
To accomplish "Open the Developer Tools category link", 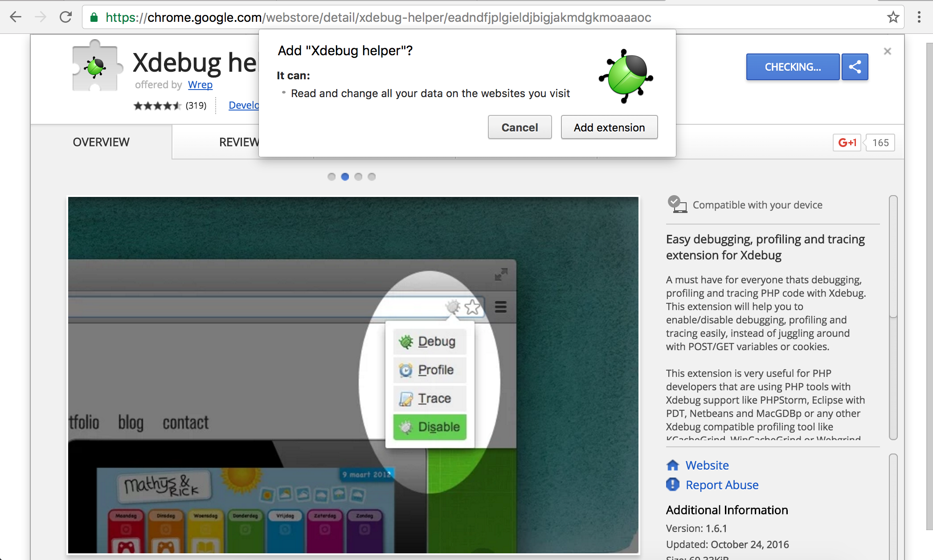I will point(244,105).
